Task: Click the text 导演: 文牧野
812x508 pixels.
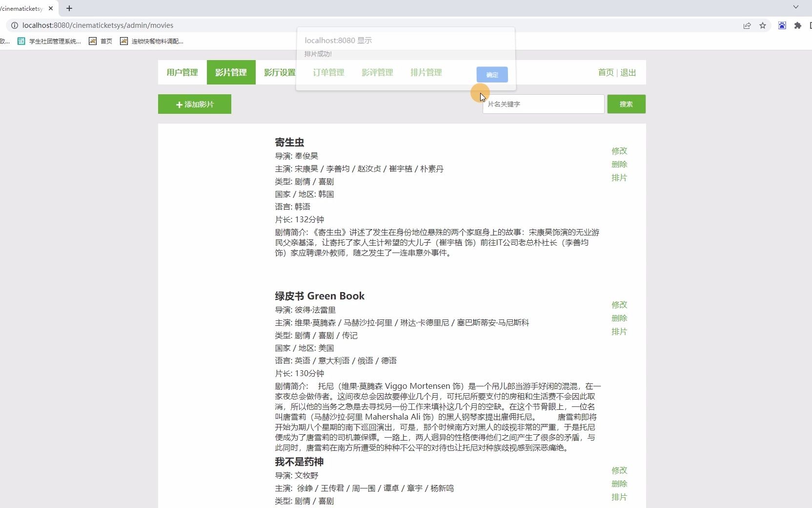Action: (x=296, y=475)
